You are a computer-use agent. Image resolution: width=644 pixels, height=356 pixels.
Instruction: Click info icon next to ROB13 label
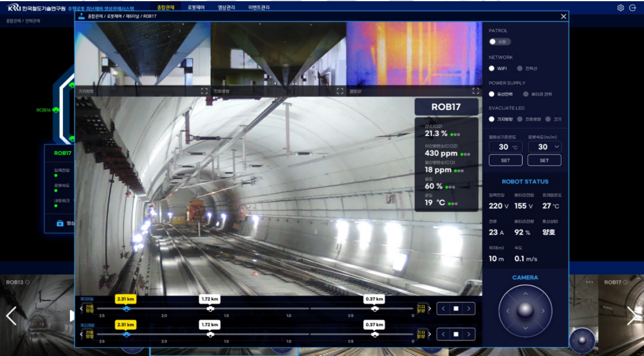click(x=28, y=282)
